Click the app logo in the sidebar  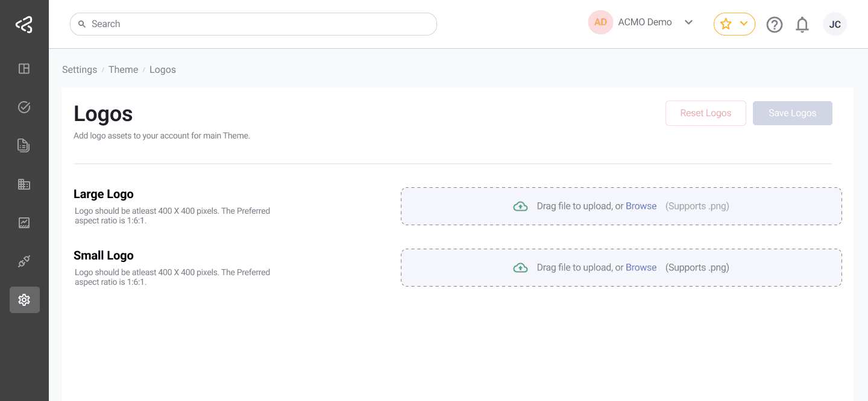pyautogui.click(x=24, y=25)
